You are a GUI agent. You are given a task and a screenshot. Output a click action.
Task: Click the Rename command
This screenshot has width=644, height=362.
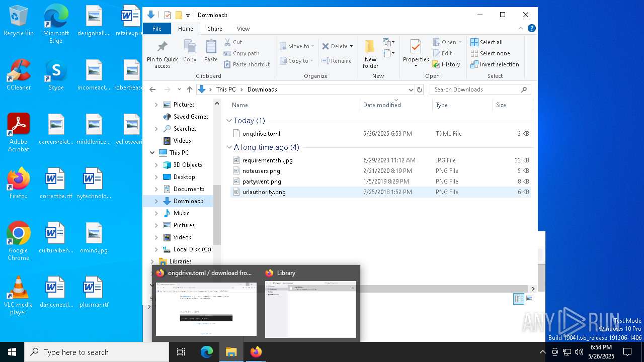point(337,61)
